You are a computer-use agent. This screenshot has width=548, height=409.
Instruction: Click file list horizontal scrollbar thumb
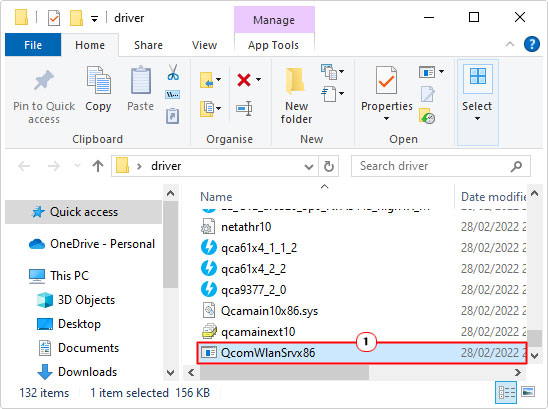tap(284, 373)
